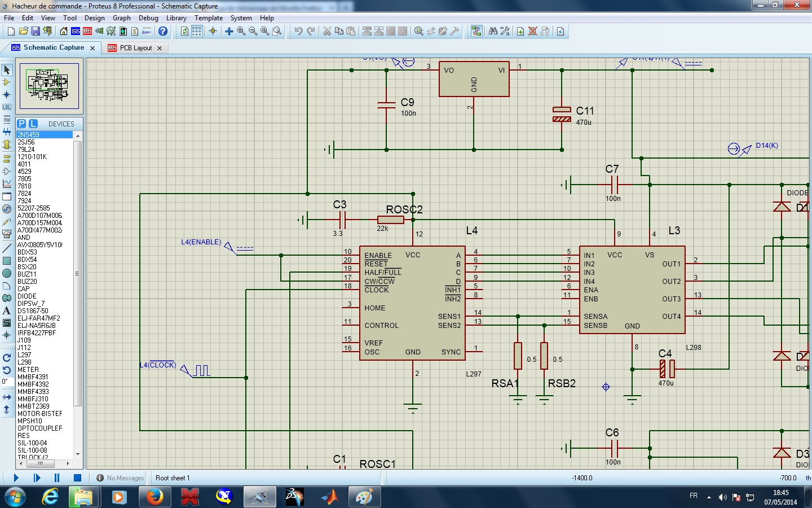Stop the simulation with Stop button
This screenshot has height=508, width=812.
point(77,478)
